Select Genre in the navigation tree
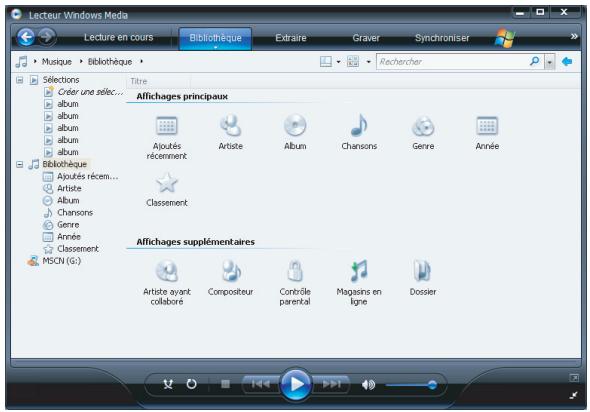590x412 pixels. pyautogui.click(x=68, y=225)
